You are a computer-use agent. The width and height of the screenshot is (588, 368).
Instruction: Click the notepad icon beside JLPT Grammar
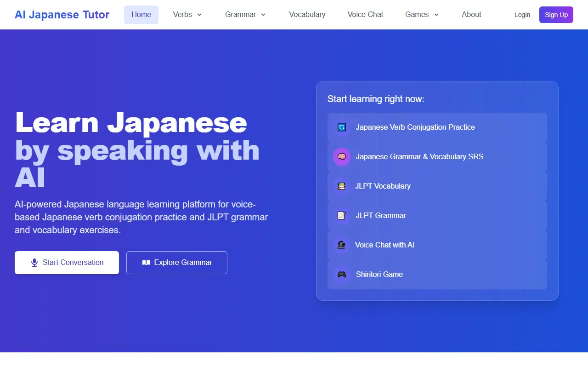[342, 216]
